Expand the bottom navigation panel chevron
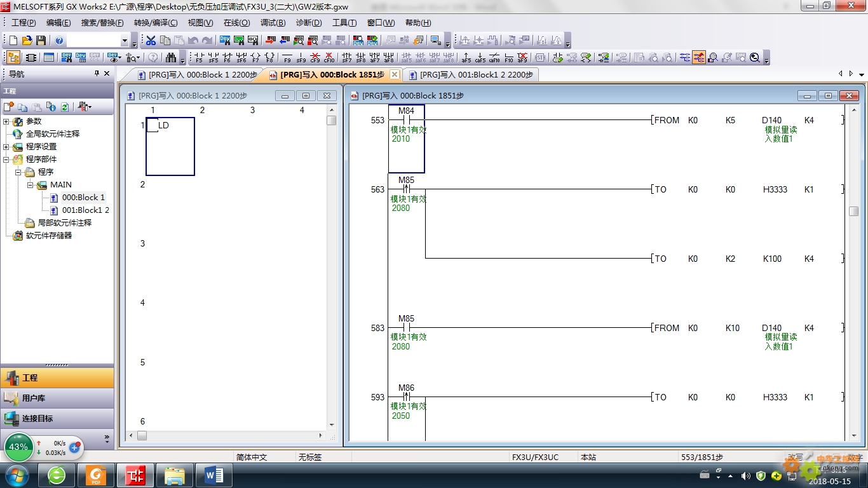The image size is (868, 488). [107, 438]
